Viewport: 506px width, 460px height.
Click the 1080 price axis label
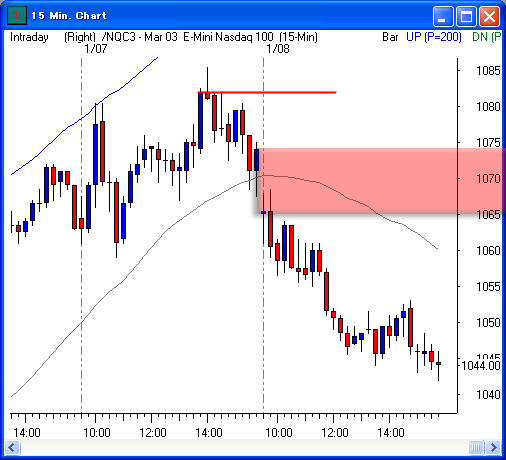[488, 107]
